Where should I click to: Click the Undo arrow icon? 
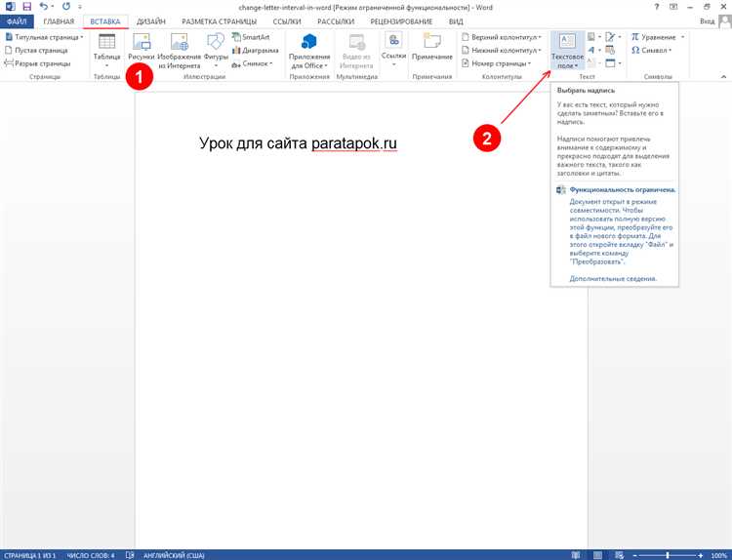coord(44,7)
